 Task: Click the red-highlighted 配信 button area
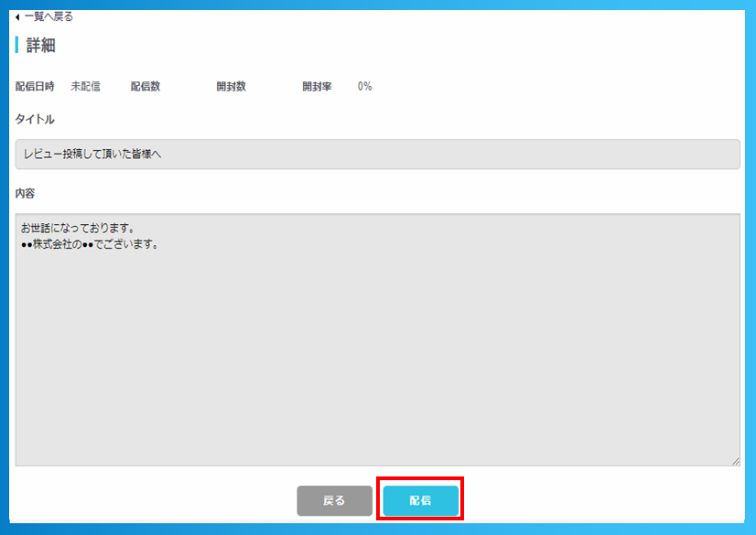pyautogui.click(x=420, y=501)
